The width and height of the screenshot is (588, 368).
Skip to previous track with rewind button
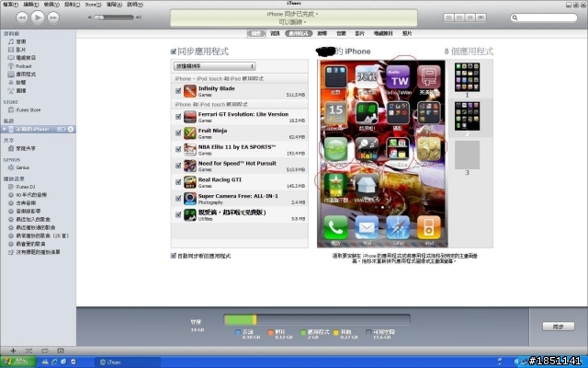coord(22,17)
